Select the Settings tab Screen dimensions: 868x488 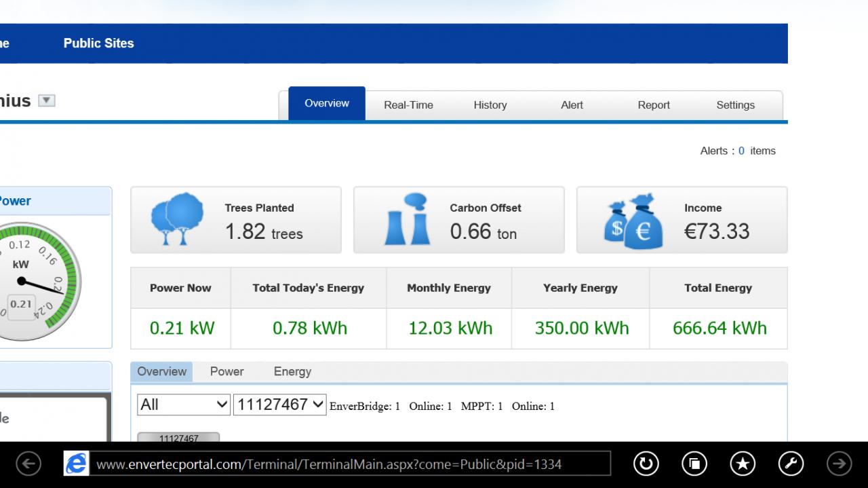coord(736,105)
